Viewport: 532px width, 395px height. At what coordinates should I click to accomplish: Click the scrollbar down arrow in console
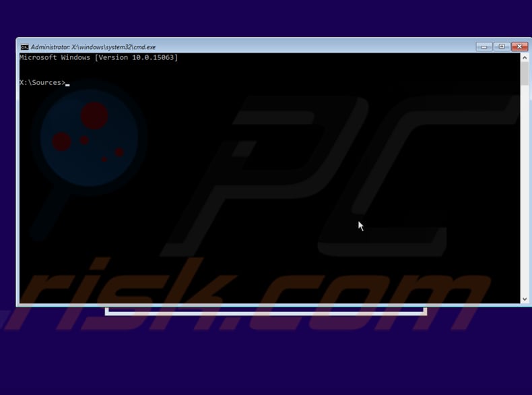525,299
